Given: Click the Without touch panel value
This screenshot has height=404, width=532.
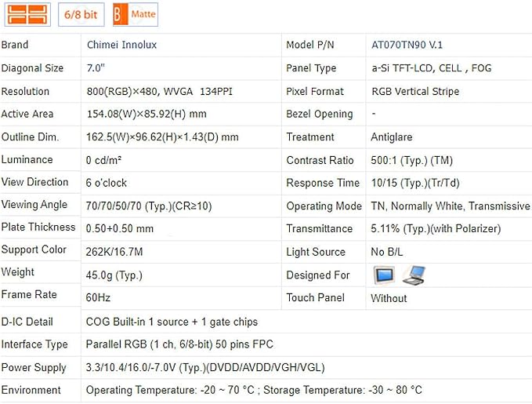Looking at the screenshot, I should point(389,298).
